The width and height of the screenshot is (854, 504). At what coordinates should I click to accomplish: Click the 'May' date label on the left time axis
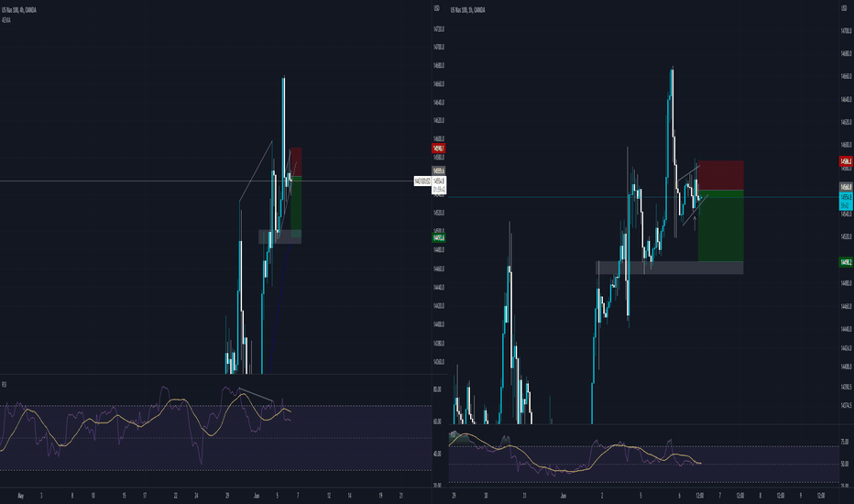pos(21,496)
